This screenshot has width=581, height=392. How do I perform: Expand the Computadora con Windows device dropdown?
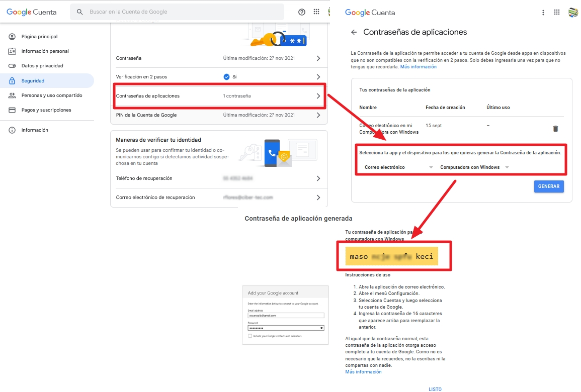(474, 167)
